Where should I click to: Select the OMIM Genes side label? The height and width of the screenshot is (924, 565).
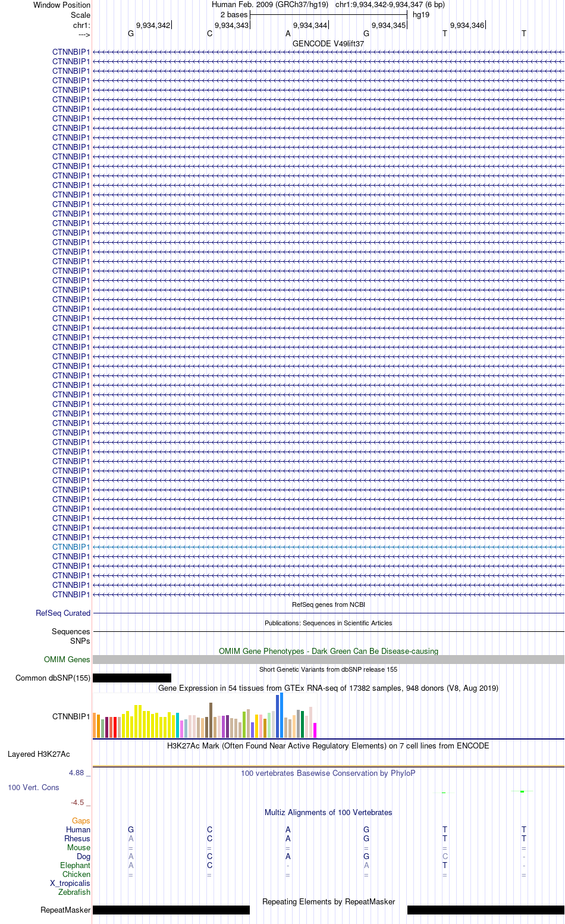coord(67,659)
